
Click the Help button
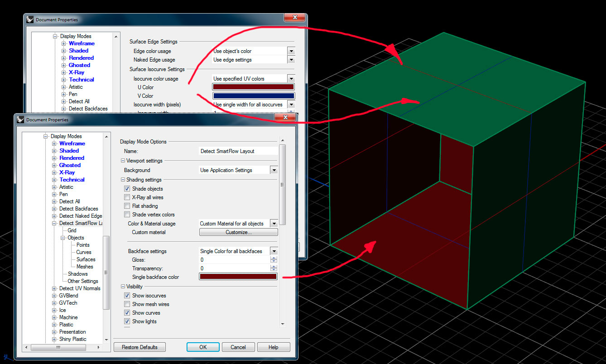click(x=274, y=347)
